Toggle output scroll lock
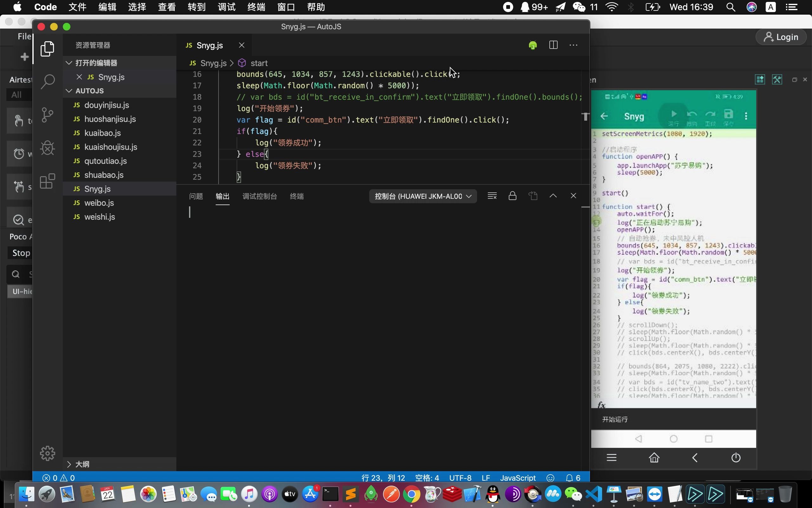 coord(512,196)
